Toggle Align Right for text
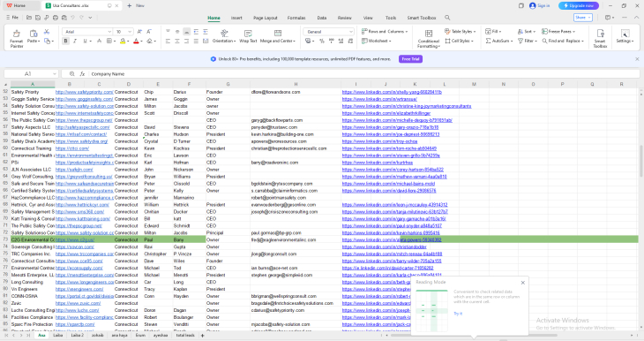 pos(186,42)
